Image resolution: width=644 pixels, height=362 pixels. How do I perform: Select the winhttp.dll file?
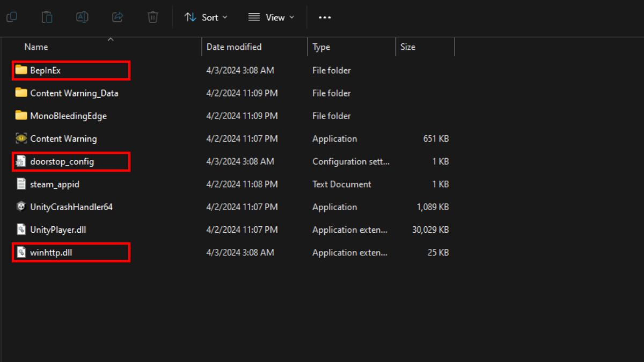[x=51, y=253]
